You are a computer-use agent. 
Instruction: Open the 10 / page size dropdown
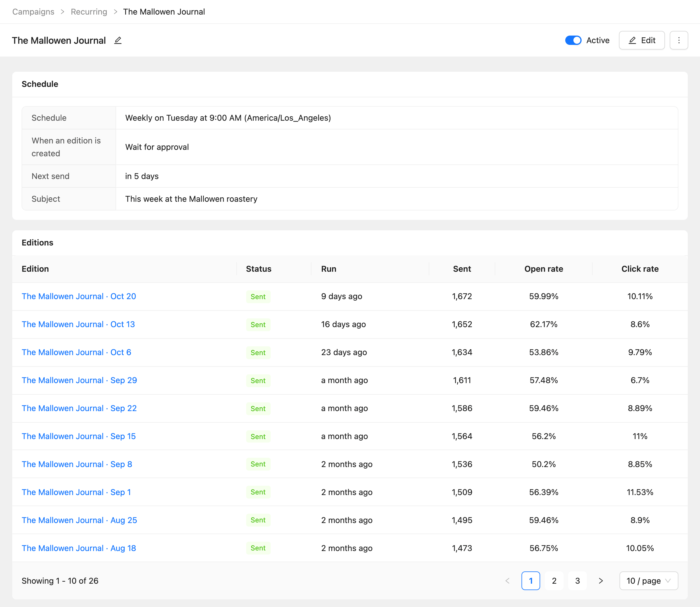648,580
